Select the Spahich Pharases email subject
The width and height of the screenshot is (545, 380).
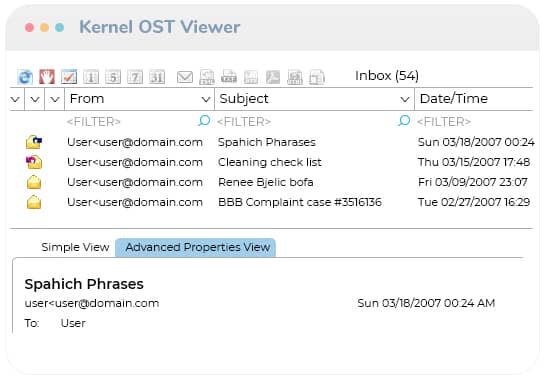[x=267, y=142]
